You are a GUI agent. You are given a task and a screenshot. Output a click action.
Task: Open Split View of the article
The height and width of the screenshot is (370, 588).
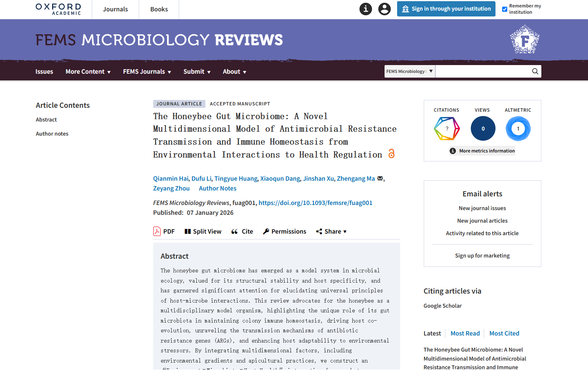(203, 231)
